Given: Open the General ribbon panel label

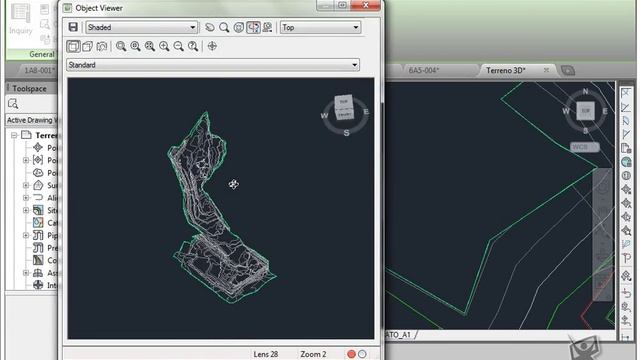Looking at the screenshot, I should [41, 54].
